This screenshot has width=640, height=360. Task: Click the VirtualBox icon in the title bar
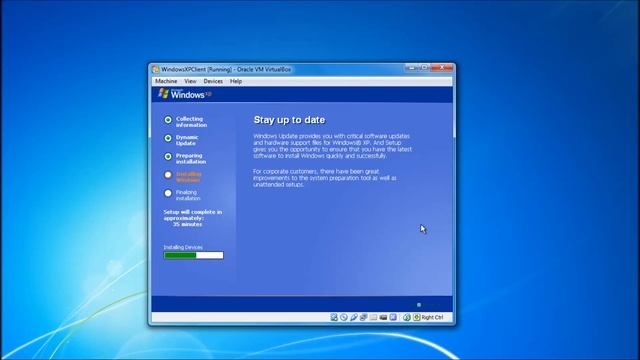[155, 69]
